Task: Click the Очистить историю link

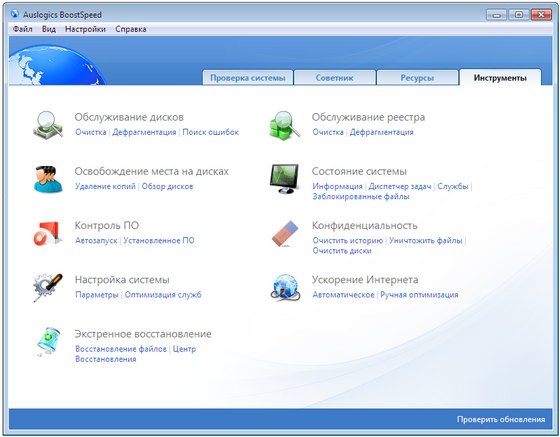Action: coord(348,241)
